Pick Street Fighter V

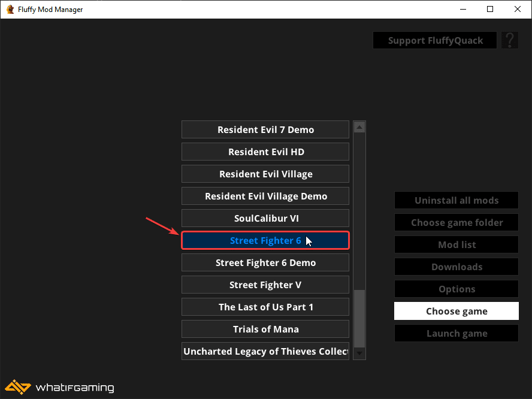pos(265,285)
